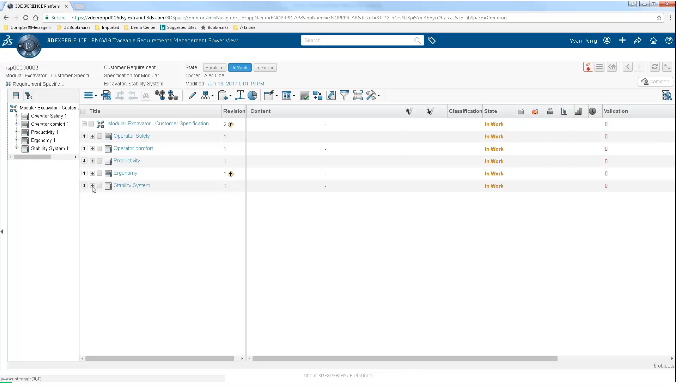Select the text T tool in toolbar
The image size is (676, 387).
[240, 96]
